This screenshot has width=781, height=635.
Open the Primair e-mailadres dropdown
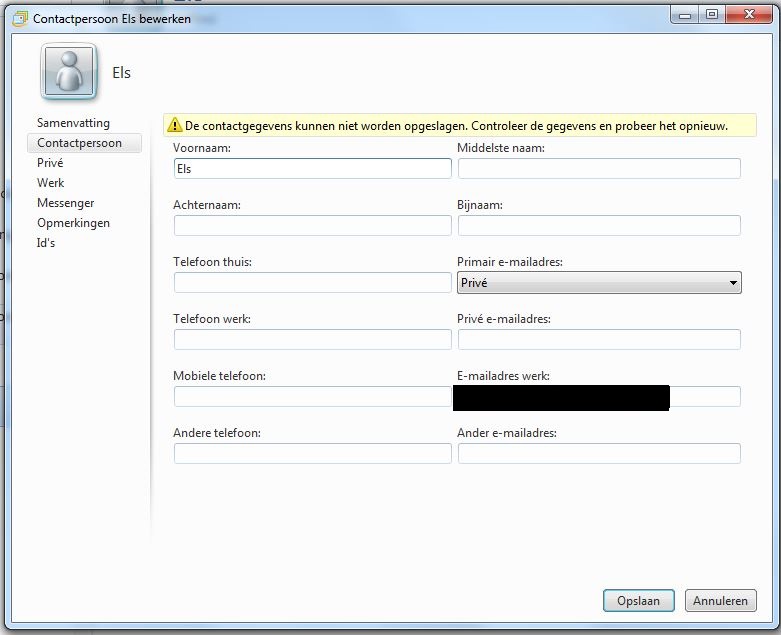tap(599, 283)
